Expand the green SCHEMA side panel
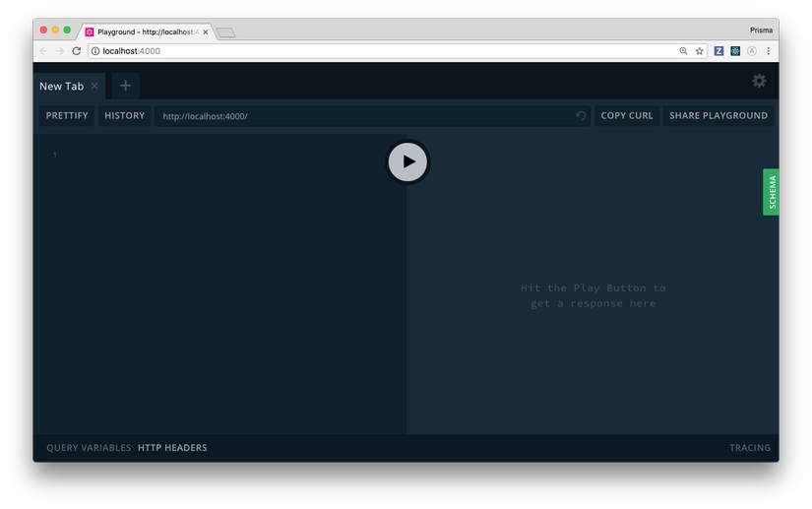 tap(771, 192)
